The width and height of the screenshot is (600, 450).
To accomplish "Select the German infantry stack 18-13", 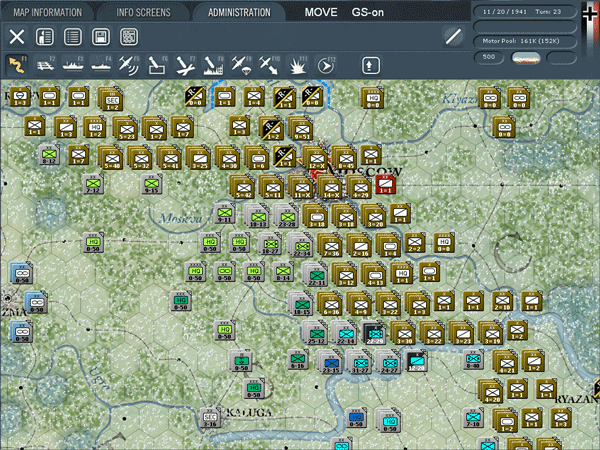I will coord(258,216).
